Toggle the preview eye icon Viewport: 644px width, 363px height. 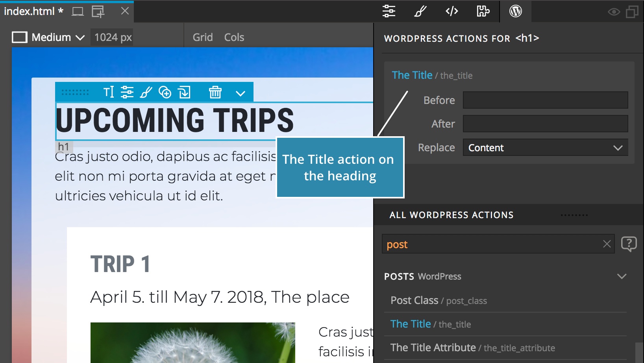614,12
